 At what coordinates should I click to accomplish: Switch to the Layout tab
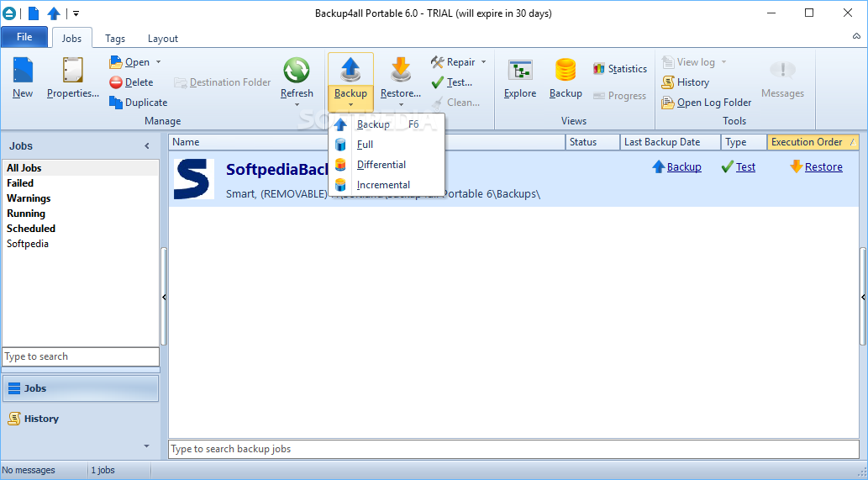click(x=163, y=38)
